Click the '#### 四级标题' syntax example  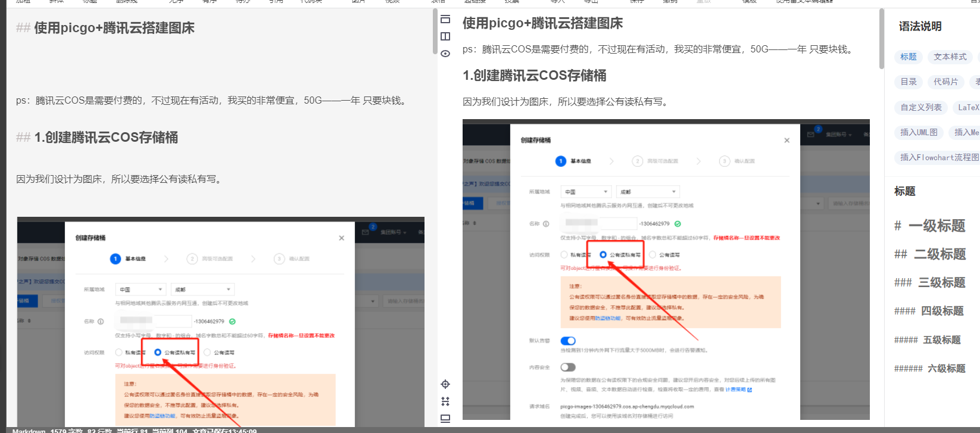click(x=929, y=311)
